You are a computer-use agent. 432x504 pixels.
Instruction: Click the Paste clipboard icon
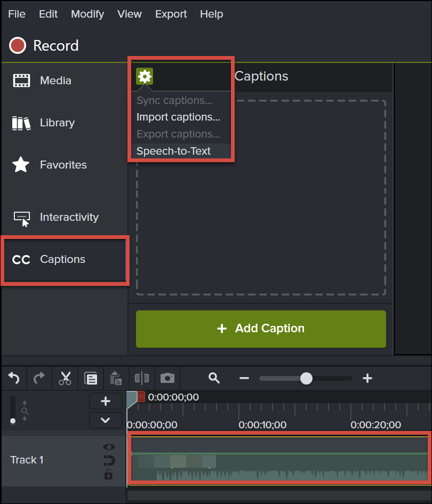pos(116,379)
